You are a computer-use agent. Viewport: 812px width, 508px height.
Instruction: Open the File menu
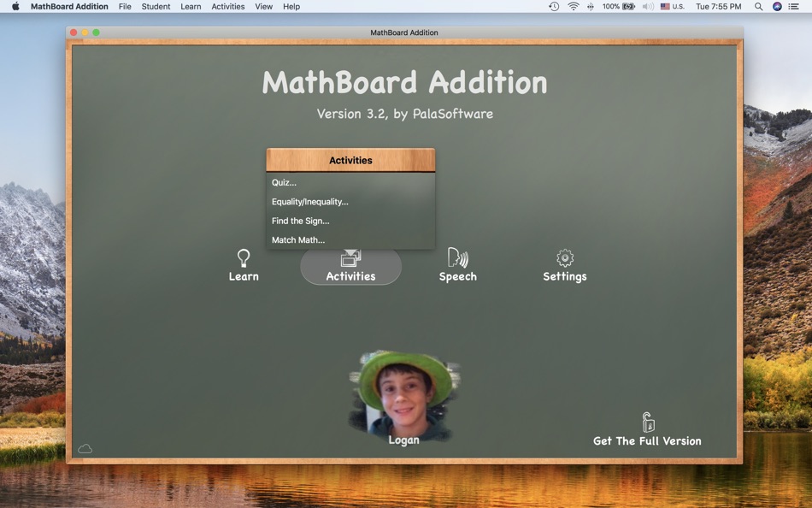125,7
